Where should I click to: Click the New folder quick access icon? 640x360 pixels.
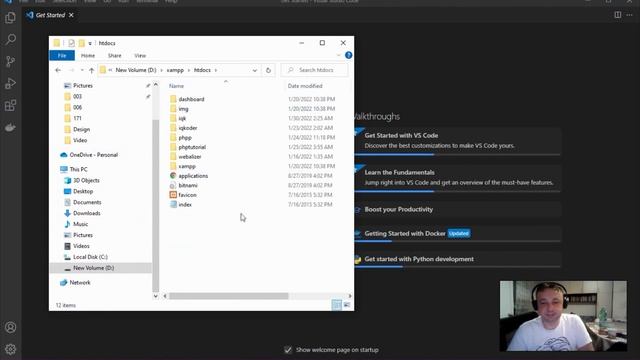(82, 43)
